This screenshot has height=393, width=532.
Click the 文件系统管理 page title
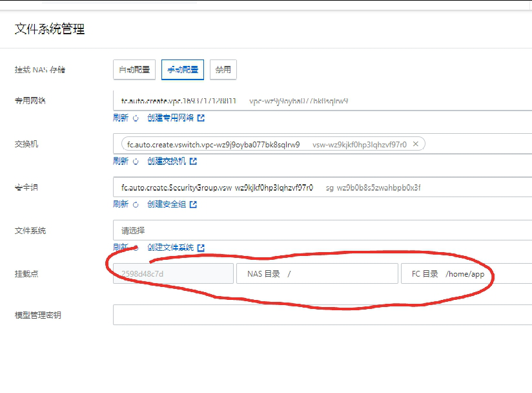(50, 29)
